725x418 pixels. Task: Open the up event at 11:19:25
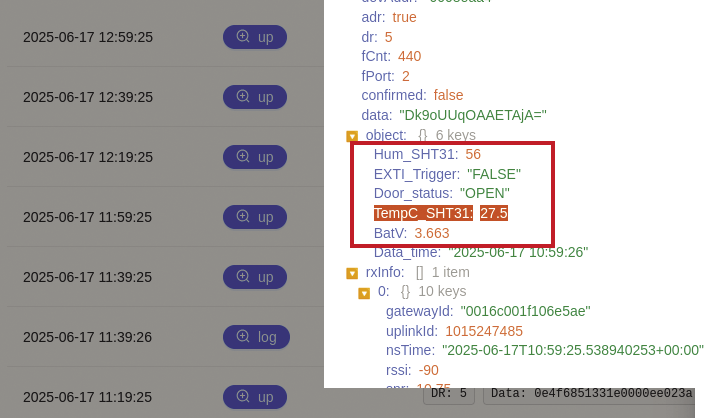coord(255,397)
